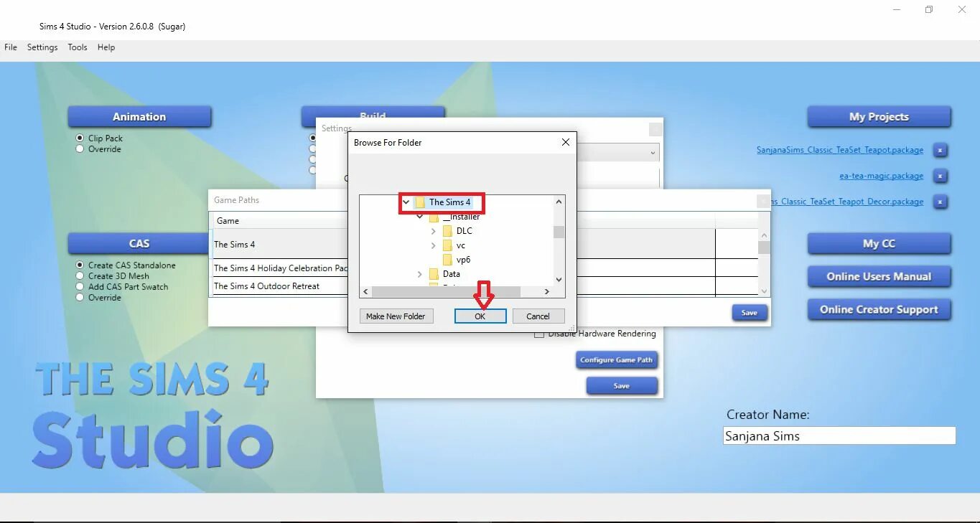Image resolution: width=980 pixels, height=523 pixels.
Task: Select Override under Animation
Action: pos(80,149)
